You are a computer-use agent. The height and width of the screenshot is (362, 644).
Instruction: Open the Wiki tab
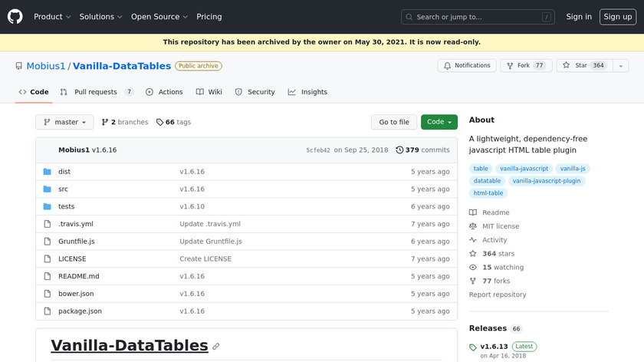tap(209, 92)
